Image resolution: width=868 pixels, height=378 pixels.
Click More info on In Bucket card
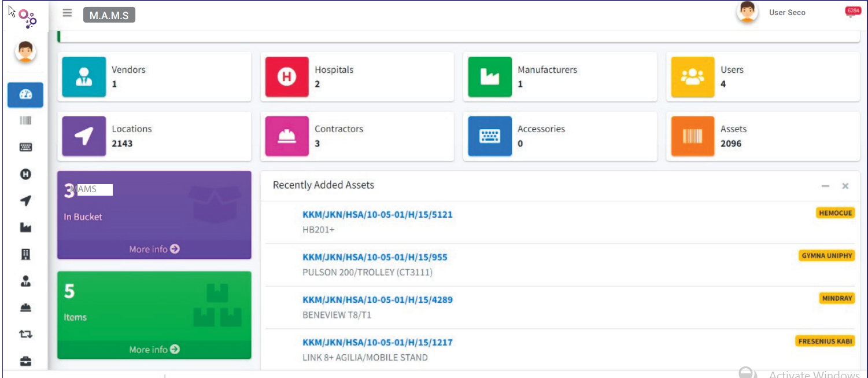[154, 249]
